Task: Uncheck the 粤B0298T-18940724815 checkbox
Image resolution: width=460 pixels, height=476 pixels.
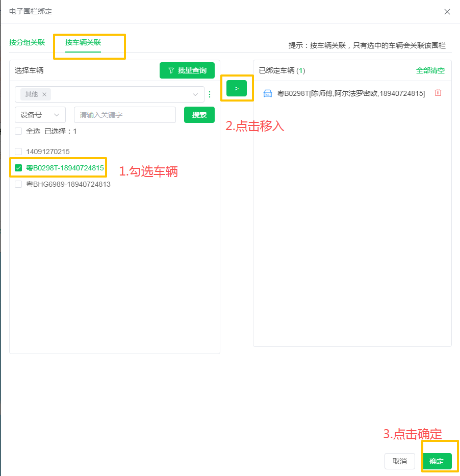Action: (x=18, y=168)
